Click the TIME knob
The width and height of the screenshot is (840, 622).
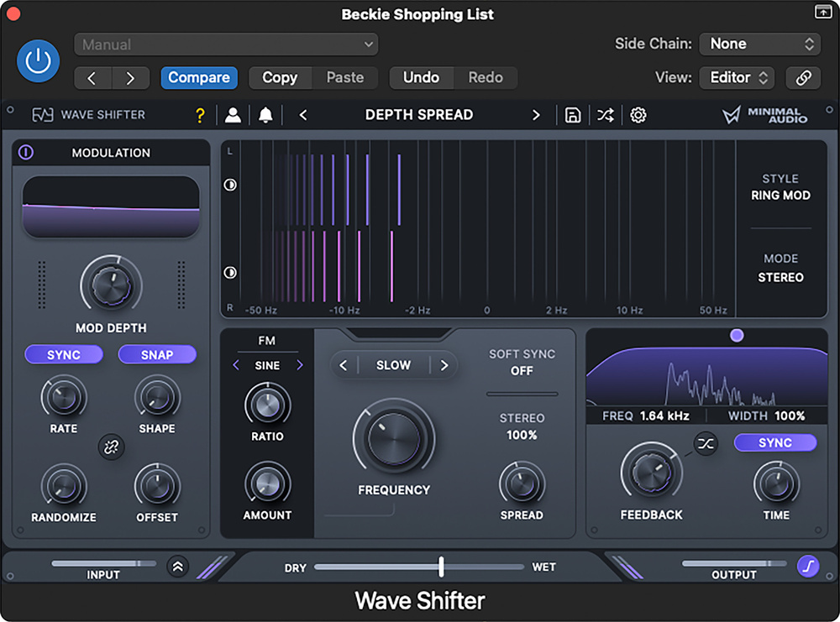tap(776, 483)
